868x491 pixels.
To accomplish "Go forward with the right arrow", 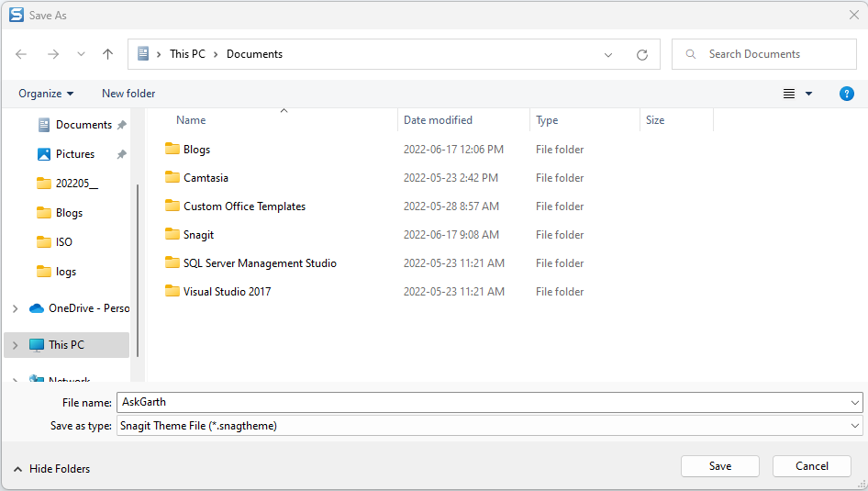I will click(53, 54).
